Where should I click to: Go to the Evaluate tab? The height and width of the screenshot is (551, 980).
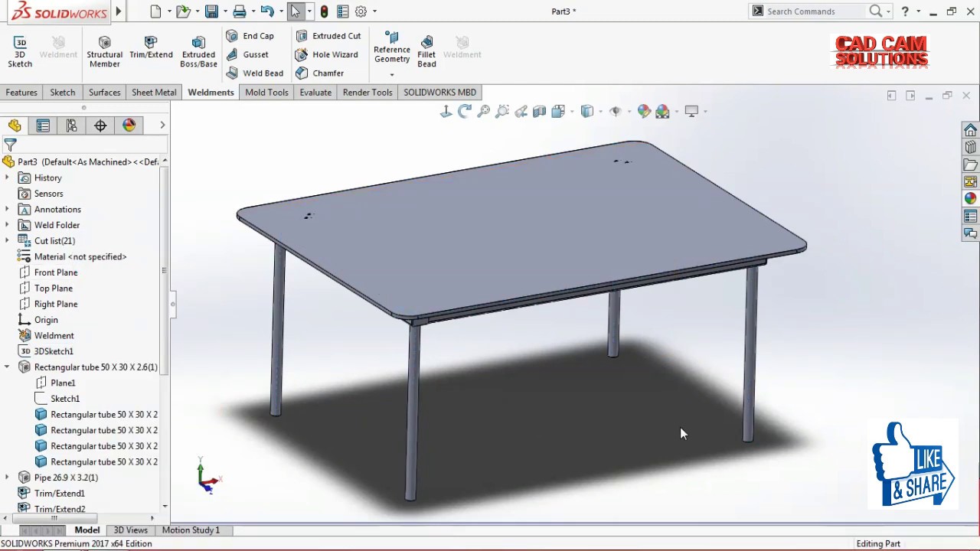tap(315, 92)
